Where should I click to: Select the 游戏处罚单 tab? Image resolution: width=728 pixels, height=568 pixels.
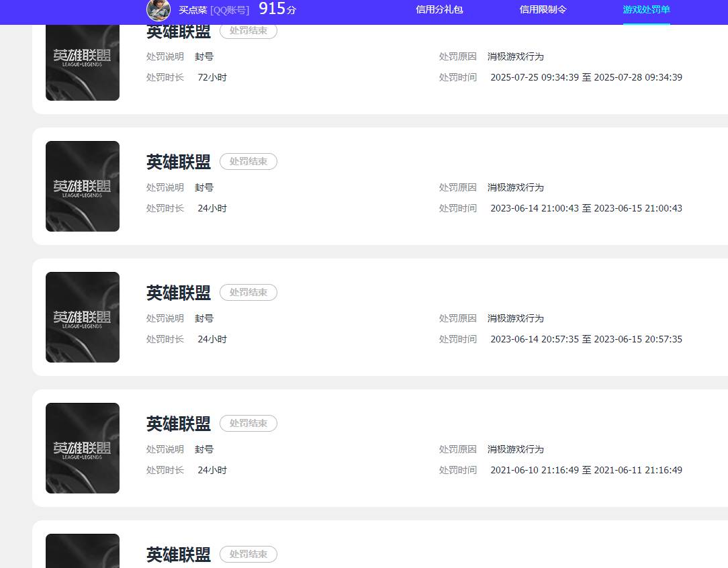coord(646,9)
